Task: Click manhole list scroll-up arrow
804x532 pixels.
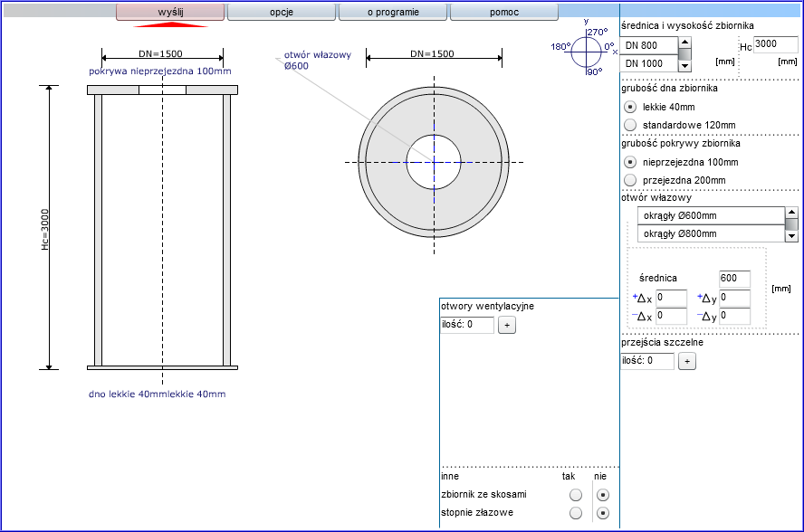Action: coord(791,213)
